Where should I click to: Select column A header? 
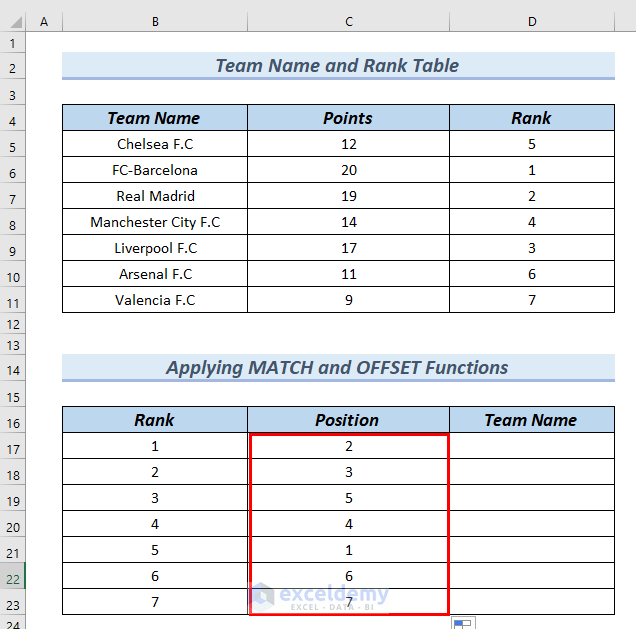pyautogui.click(x=44, y=21)
